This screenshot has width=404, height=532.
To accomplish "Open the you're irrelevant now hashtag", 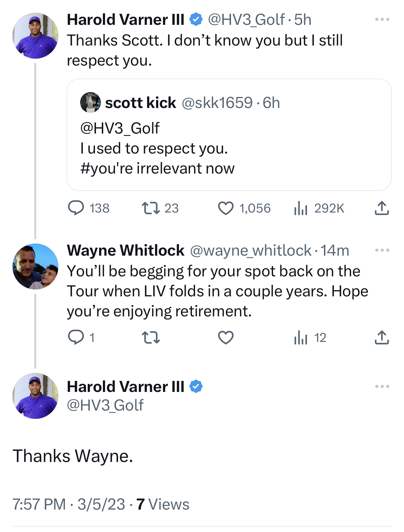I will (x=157, y=168).
